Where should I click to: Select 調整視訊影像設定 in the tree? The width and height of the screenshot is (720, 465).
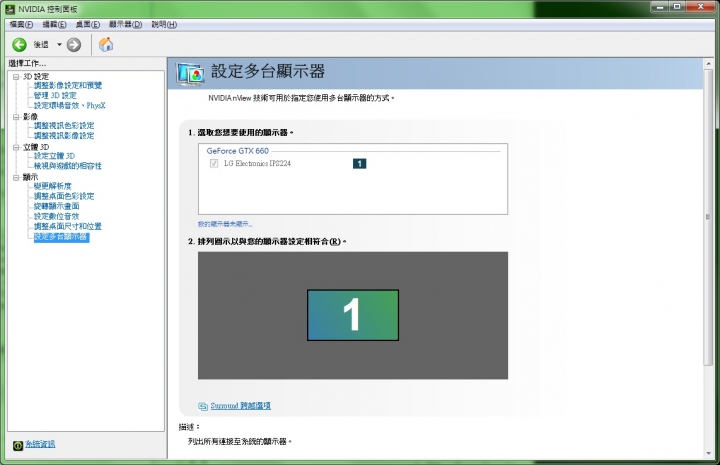point(64,136)
